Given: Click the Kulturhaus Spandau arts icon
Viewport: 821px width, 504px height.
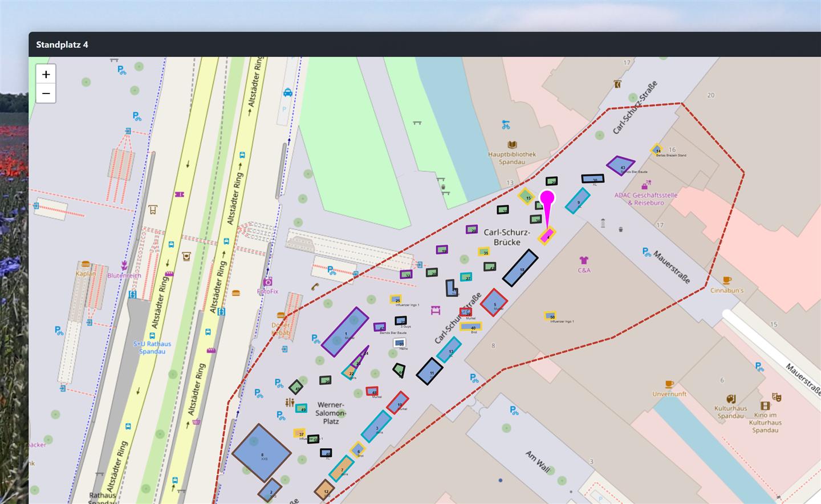Looking at the screenshot, I should point(731,399).
